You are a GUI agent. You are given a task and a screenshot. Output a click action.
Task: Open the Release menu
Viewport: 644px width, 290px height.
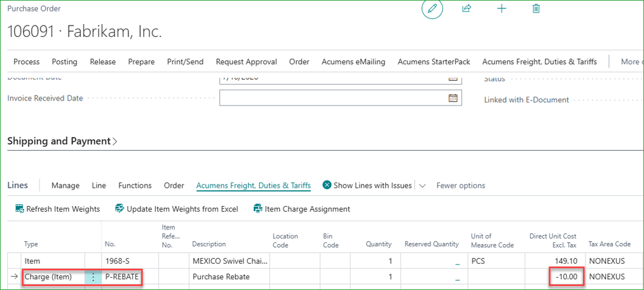103,62
